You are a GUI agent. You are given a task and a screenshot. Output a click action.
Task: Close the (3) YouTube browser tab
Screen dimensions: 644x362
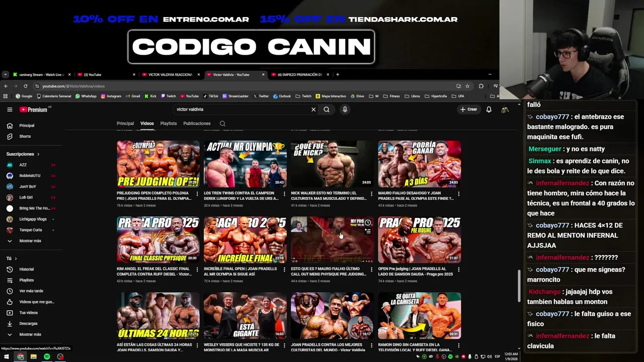tap(134, 74)
